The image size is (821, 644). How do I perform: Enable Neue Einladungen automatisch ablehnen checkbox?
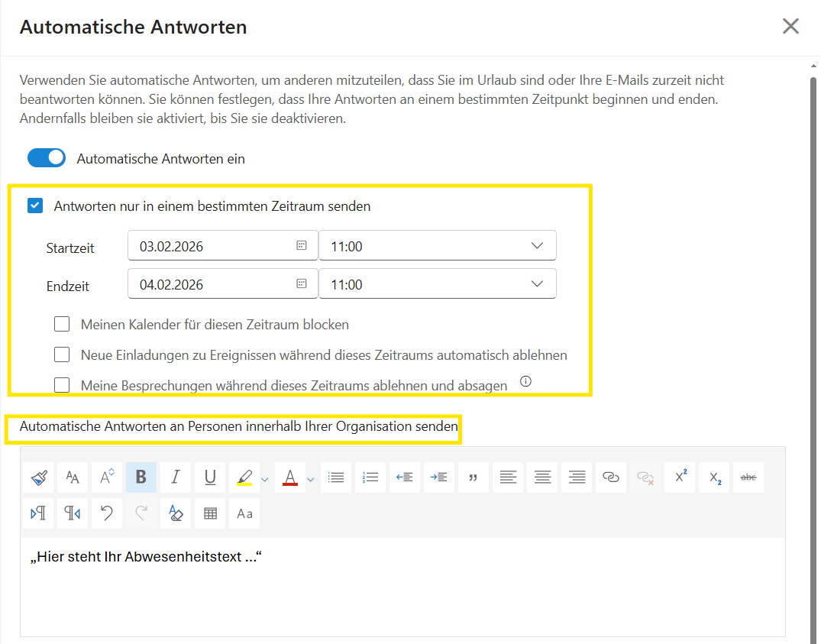[x=62, y=355]
